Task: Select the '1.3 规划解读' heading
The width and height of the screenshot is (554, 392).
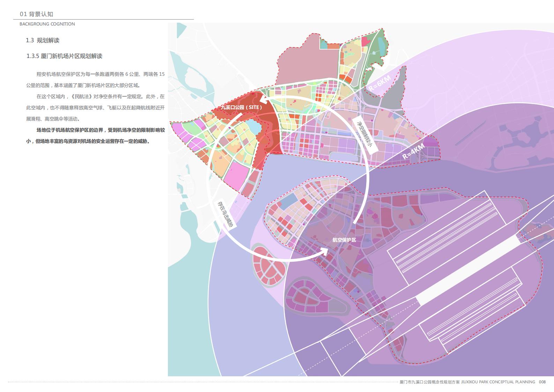Action: click(43, 40)
